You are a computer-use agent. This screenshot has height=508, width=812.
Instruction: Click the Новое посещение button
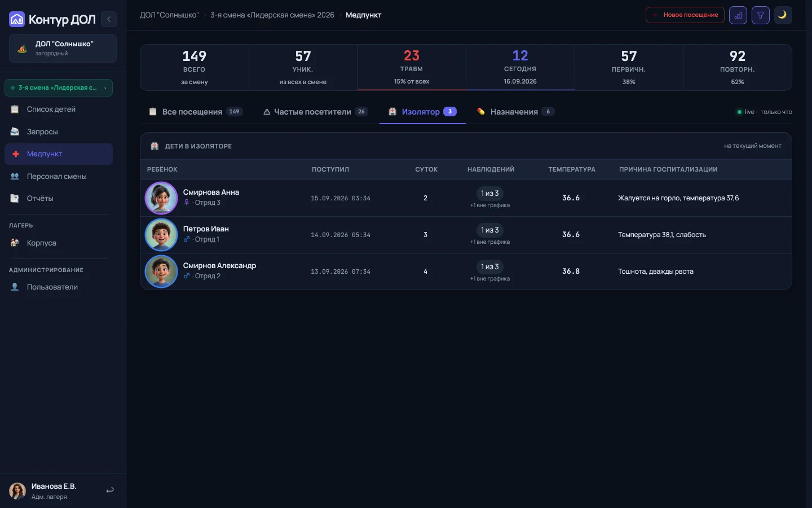pos(685,15)
